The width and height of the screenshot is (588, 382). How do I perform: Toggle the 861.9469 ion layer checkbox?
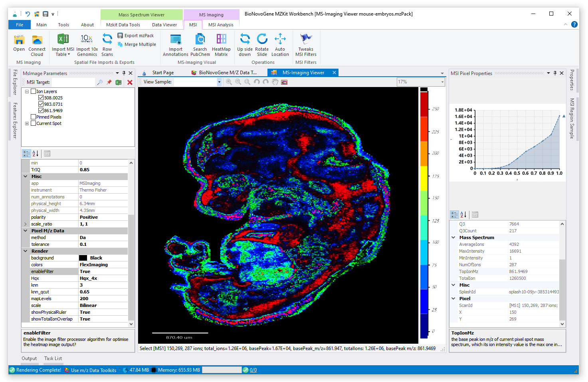point(41,111)
